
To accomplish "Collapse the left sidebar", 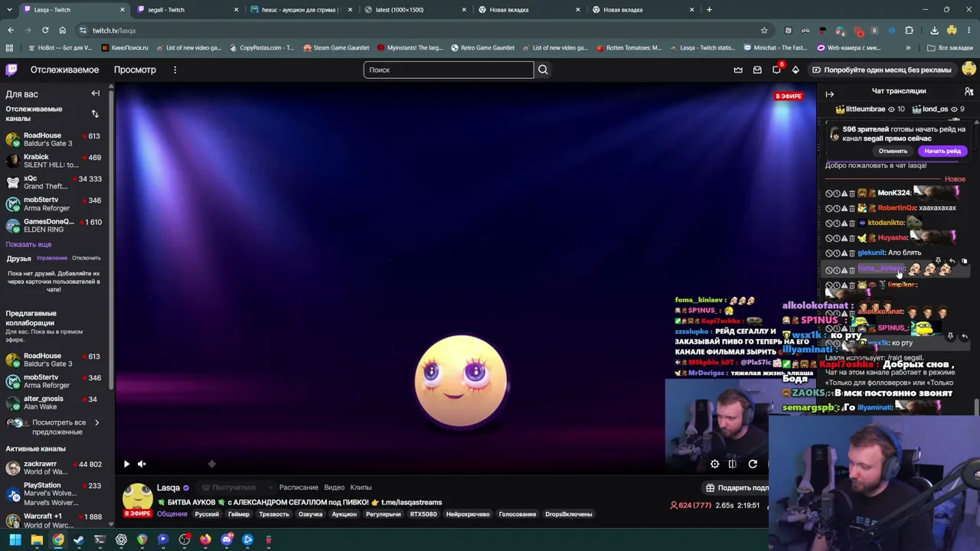I will tap(96, 93).
